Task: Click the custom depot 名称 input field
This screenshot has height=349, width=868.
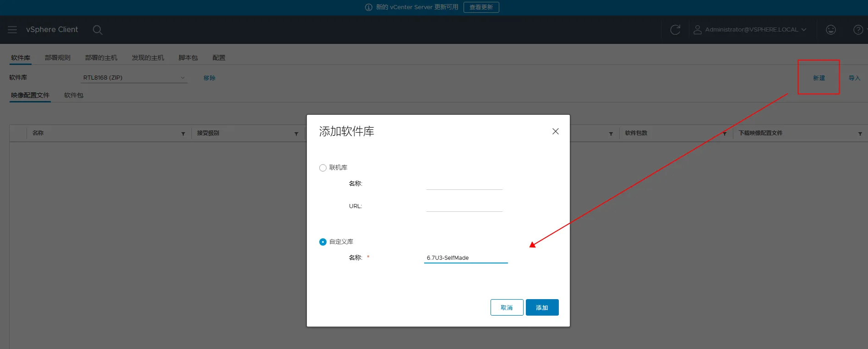Action: [x=465, y=258]
